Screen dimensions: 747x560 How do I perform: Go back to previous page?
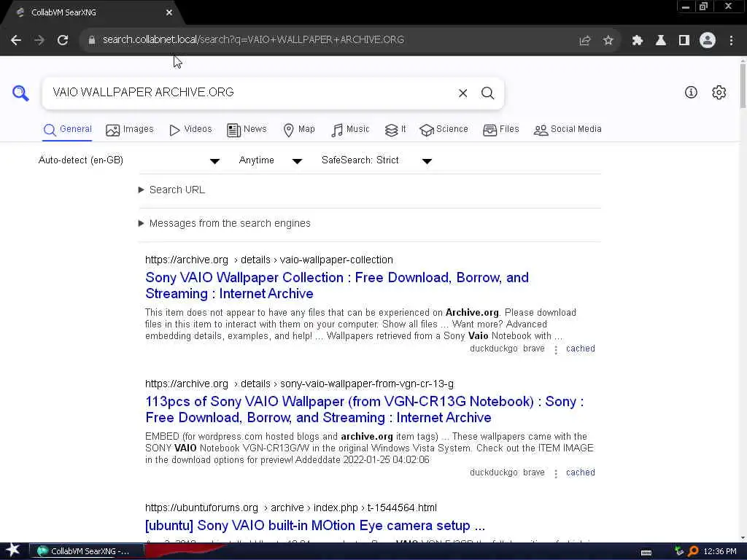[16, 40]
